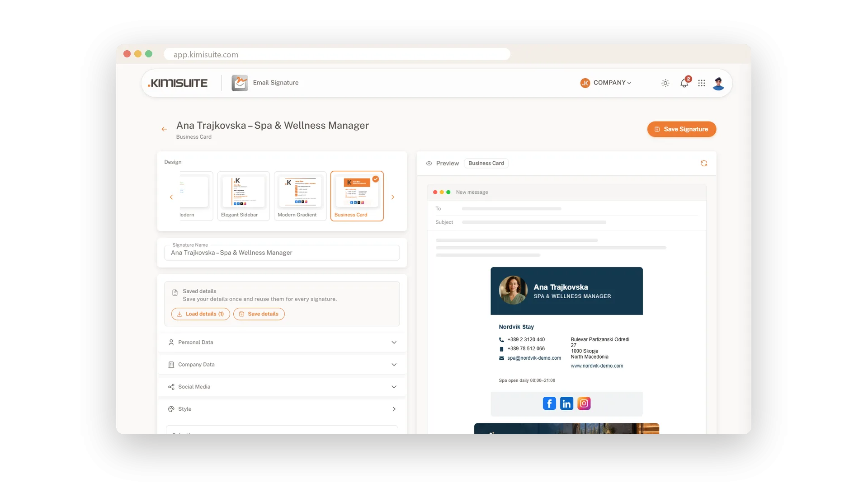Select the Modern Gradient design
The height and width of the screenshot is (488, 868).
pyautogui.click(x=300, y=196)
